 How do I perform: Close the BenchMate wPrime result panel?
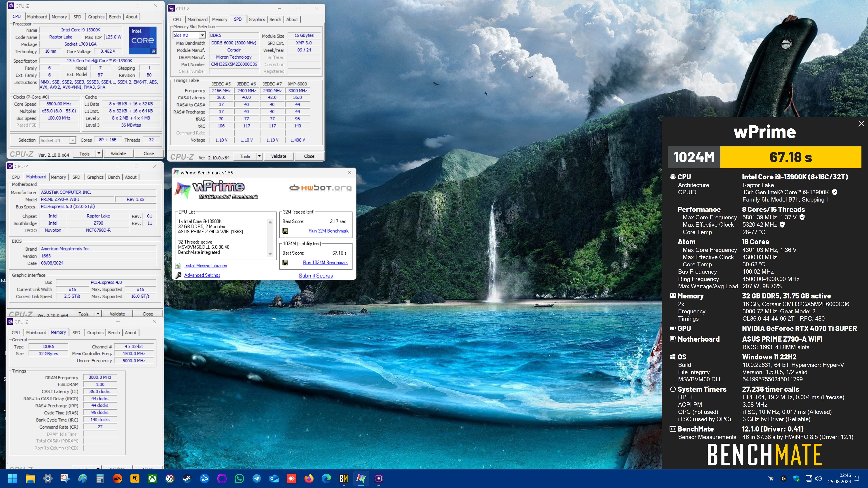[861, 124]
